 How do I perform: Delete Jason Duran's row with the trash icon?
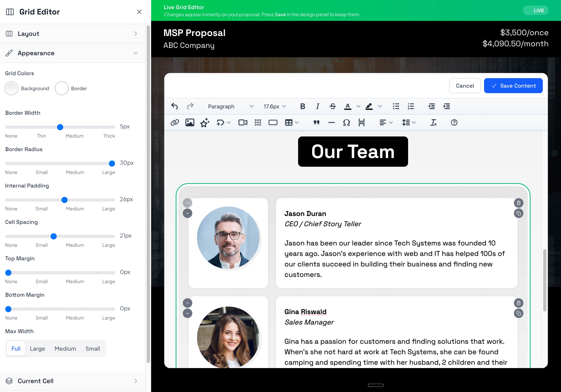tap(518, 203)
